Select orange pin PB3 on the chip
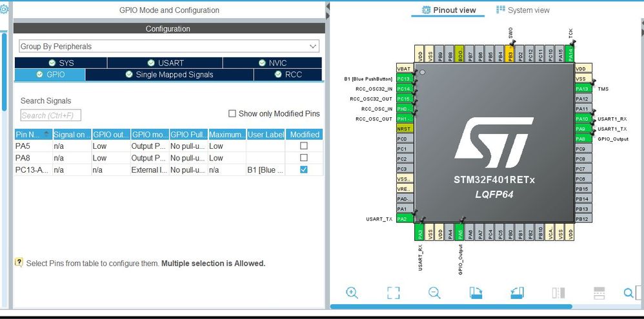This screenshot has height=319, width=644. [x=510, y=53]
